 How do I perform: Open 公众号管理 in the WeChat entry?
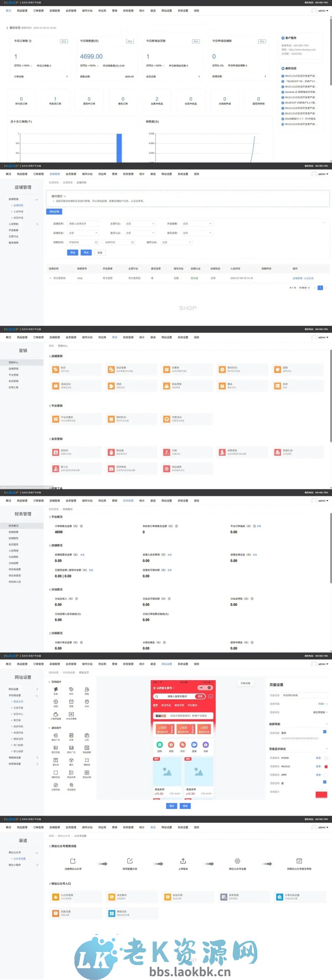76,897
